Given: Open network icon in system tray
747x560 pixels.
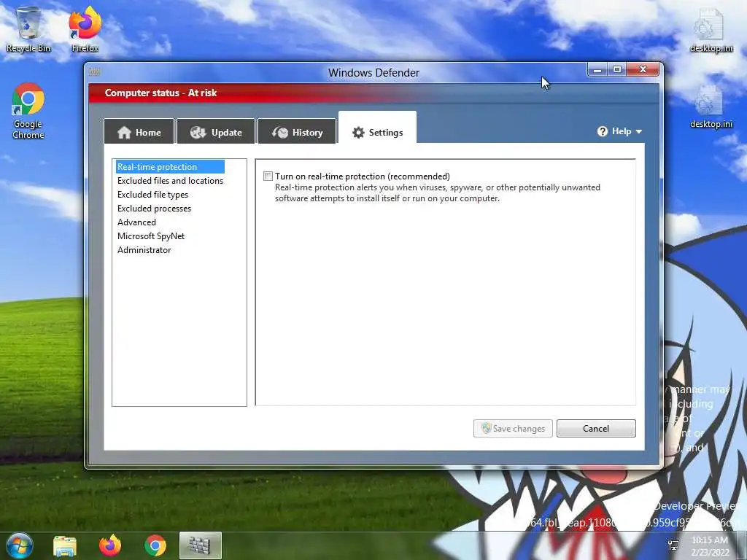Looking at the screenshot, I should (x=673, y=545).
